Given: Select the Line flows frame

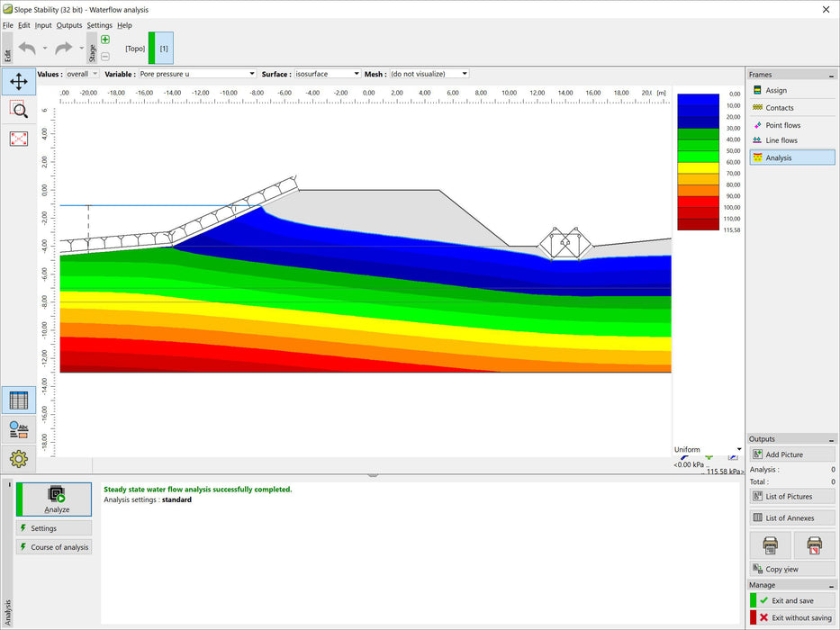Looking at the screenshot, I should [789, 142].
